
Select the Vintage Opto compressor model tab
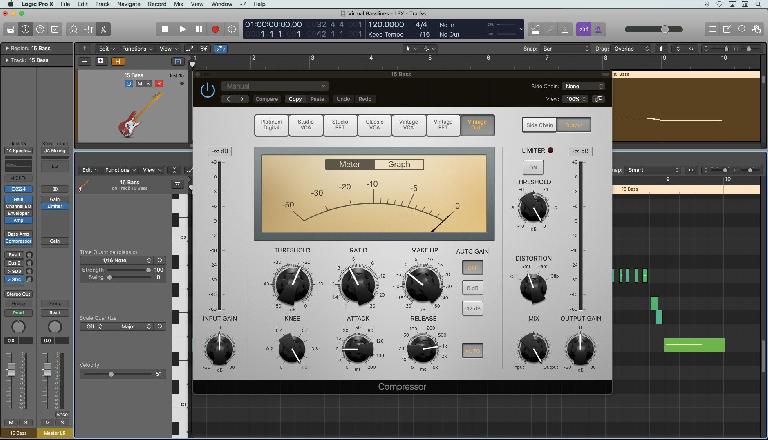coord(477,125)
